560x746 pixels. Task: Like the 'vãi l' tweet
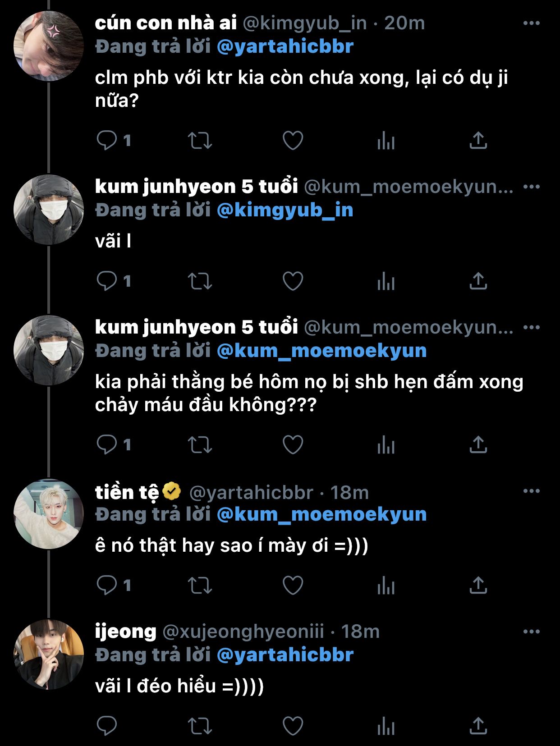pyautogui.click(x=293, y=281)
